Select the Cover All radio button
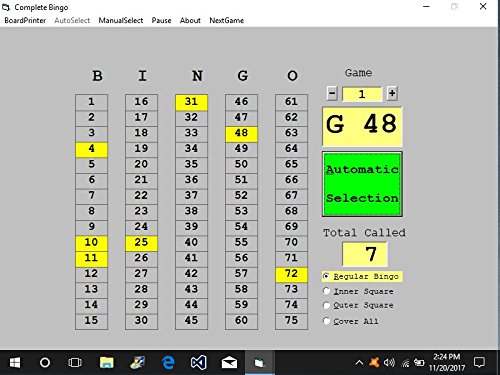500x375 pixels. (351, 321)
